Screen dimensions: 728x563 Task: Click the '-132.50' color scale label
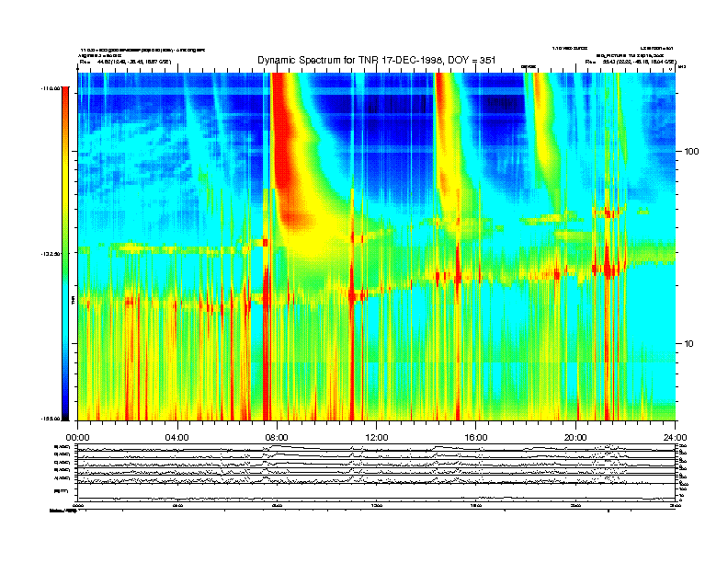click(x=51, y=254)
